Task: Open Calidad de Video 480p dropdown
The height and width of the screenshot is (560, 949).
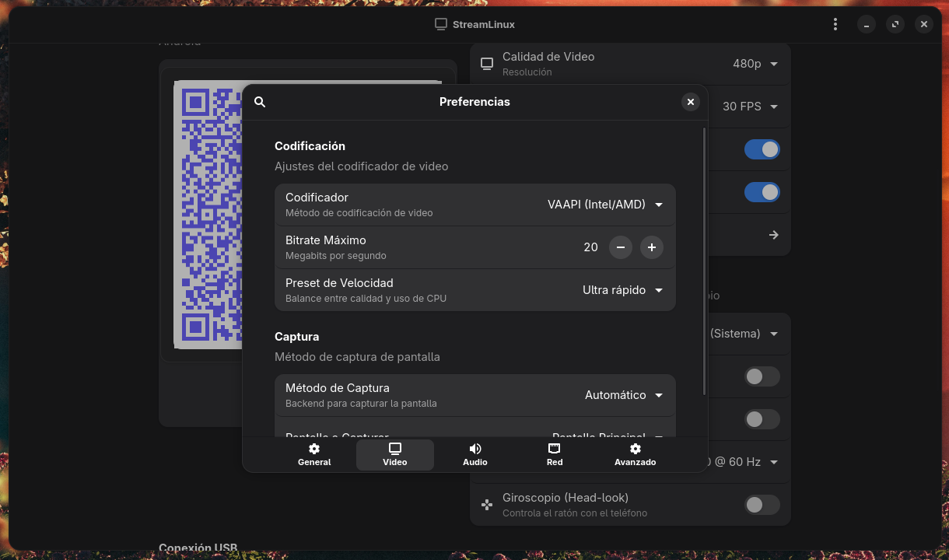Action: coord(755,64)
